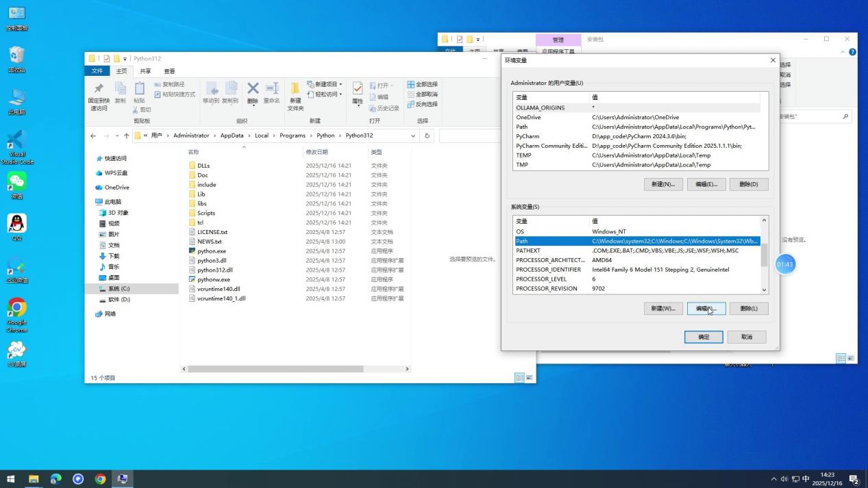Open the Share (共享) ribbon tab

point(145,71)
